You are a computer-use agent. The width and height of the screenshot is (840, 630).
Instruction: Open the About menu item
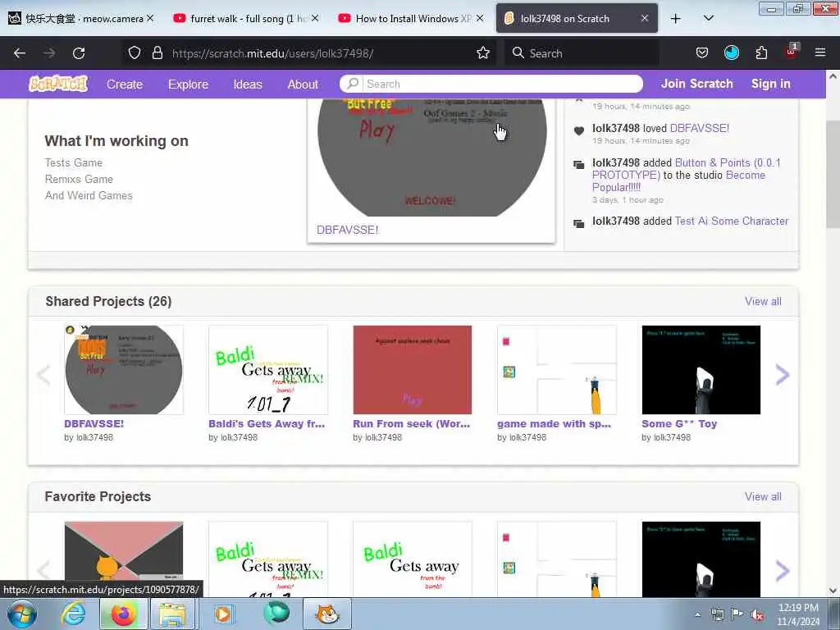tap(303, 84)
